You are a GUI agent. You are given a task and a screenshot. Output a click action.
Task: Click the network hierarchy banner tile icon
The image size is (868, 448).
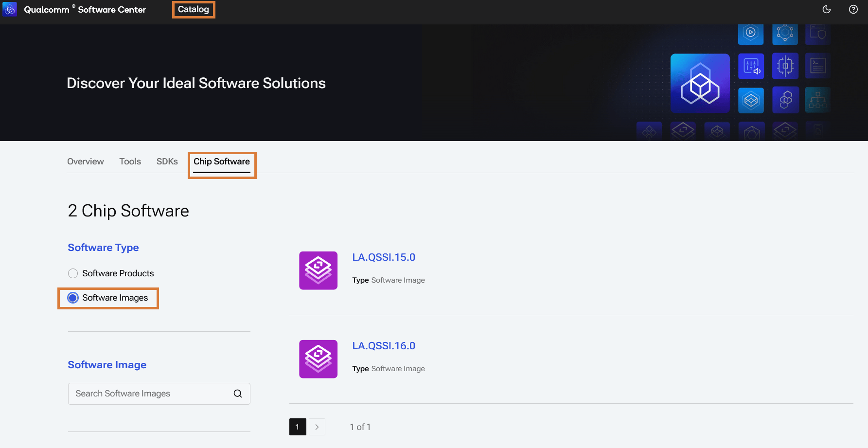818,100
